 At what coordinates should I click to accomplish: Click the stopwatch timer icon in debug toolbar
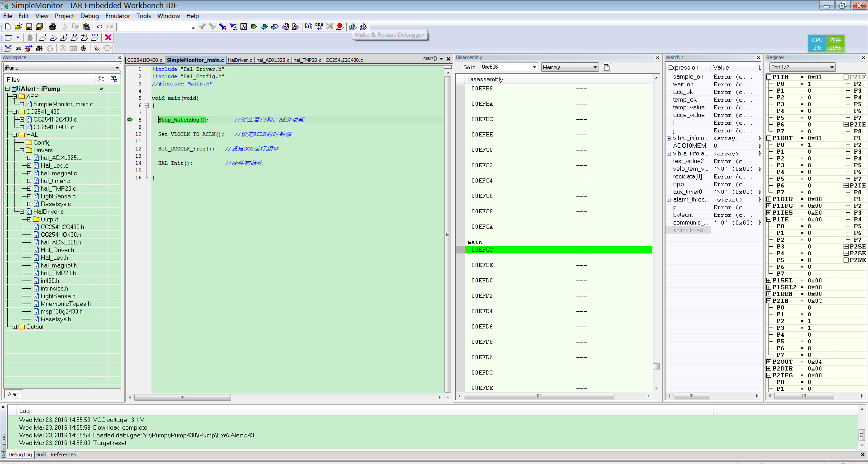pyautogui.click(x=84, y=48)
